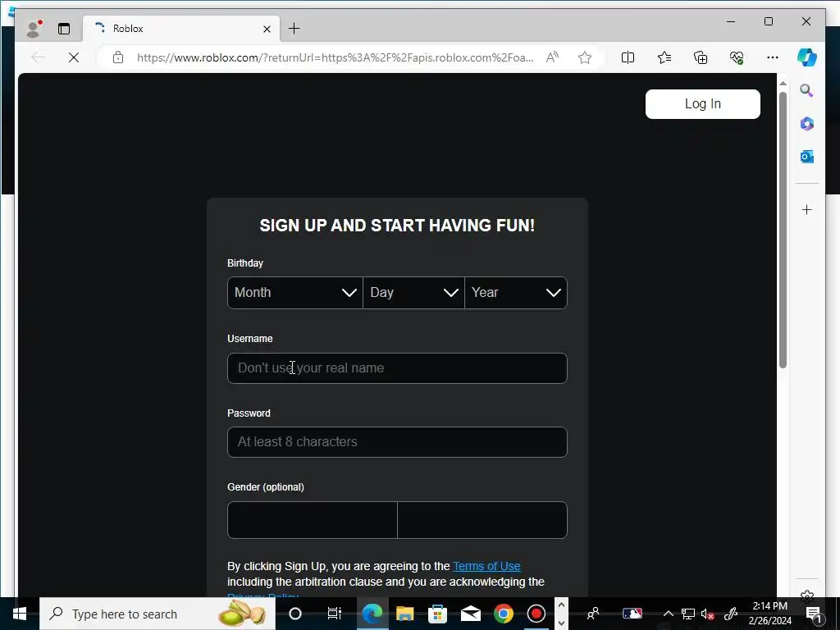
Task: Open a new browser tab
Action: (x=294, y=29)
